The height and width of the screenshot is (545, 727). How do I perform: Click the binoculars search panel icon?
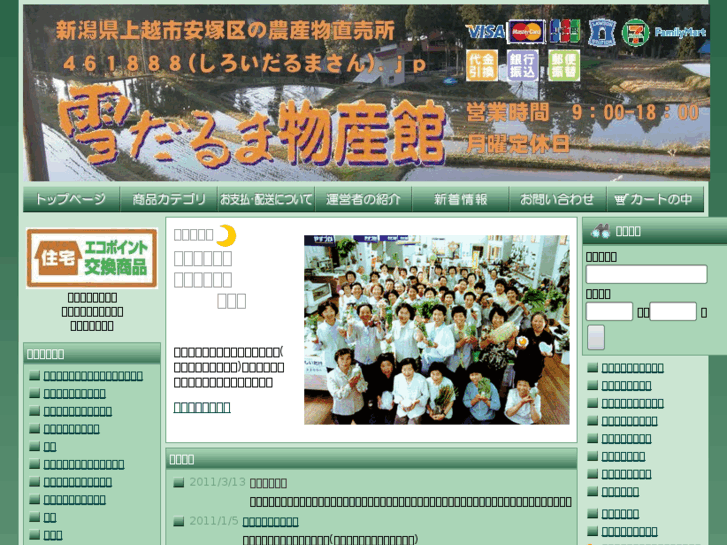tap(600, 231)
